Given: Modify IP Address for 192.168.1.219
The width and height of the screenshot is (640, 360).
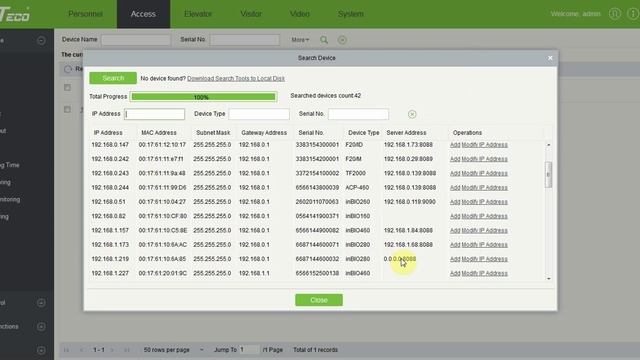Looking at the screenshot, I should [x=484, y=259].
